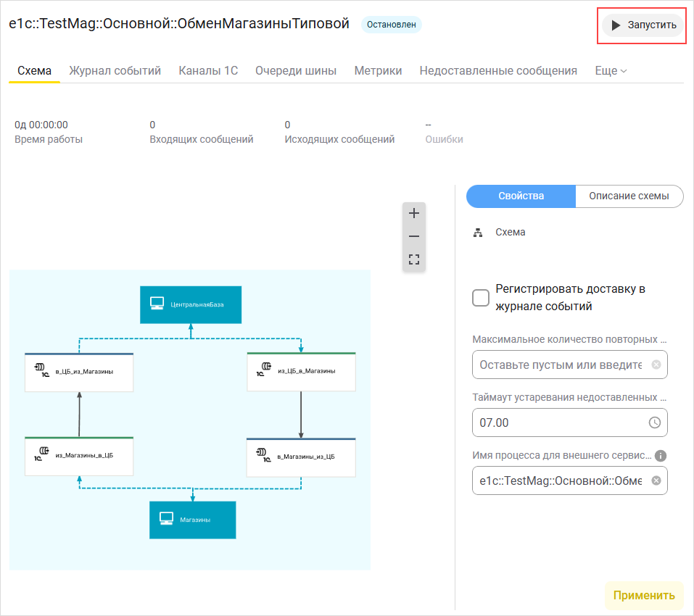The image size is (694, 616).
Task: Click the zoom in plus icon
Action: tap(414, 214)
